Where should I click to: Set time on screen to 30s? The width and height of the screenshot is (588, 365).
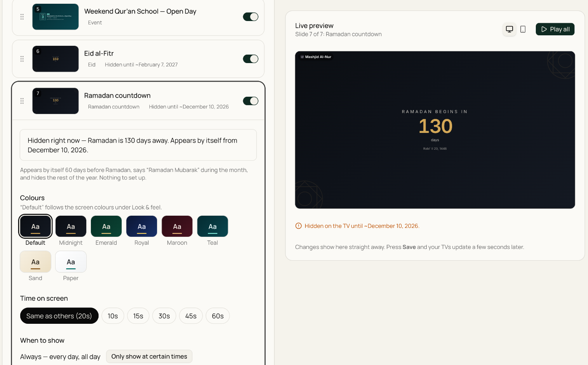(164, 316)
